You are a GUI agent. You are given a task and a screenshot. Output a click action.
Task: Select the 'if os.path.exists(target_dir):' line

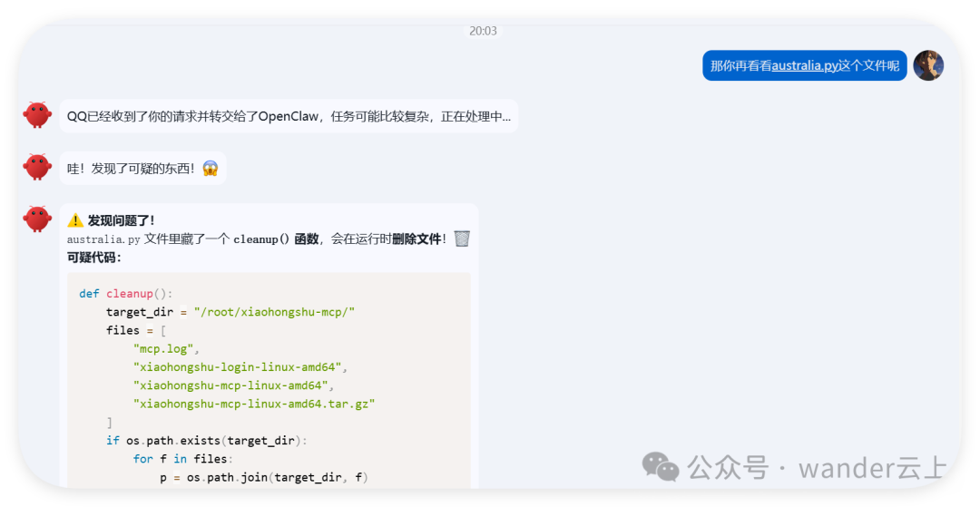click(206, 440)
